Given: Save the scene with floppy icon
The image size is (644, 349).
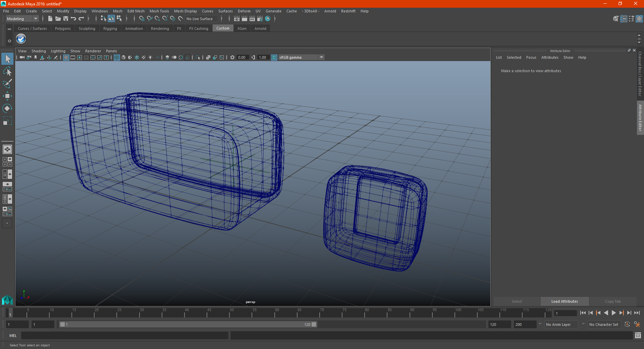Looking at the screenshot, I should [66, 19].
